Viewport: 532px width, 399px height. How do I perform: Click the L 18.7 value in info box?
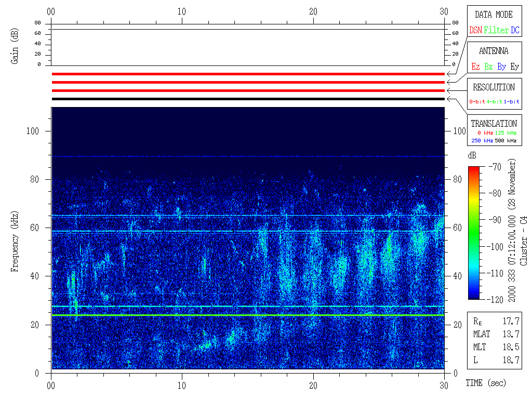pyautogui.click(x=511, y=360)
